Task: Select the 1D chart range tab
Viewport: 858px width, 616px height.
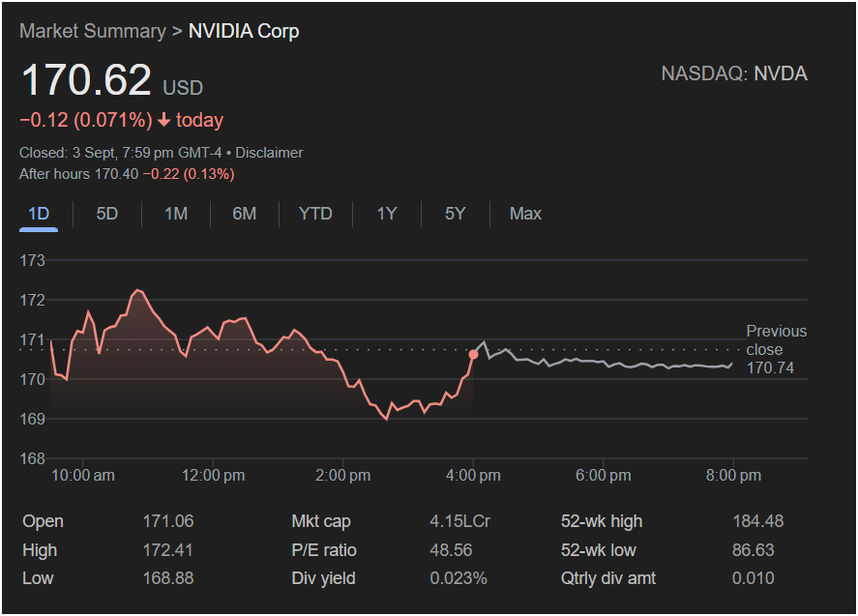Action: click(39, 214)
